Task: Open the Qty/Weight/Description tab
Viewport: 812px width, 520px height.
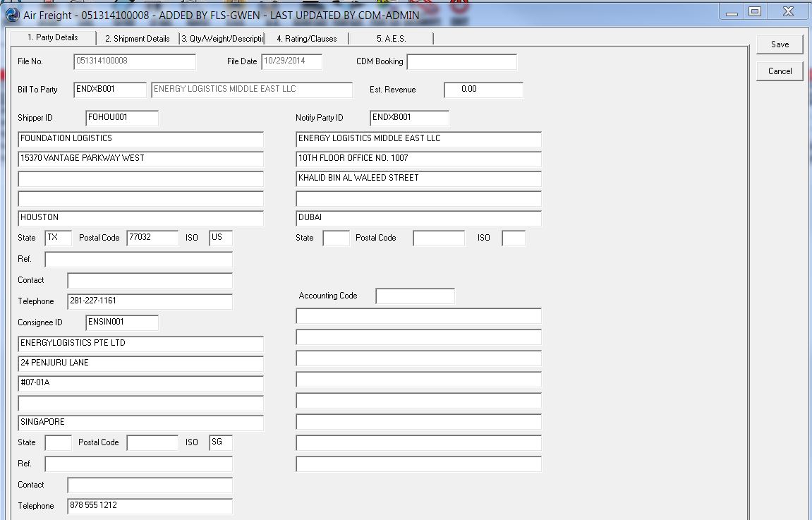Action: [222, 39]
